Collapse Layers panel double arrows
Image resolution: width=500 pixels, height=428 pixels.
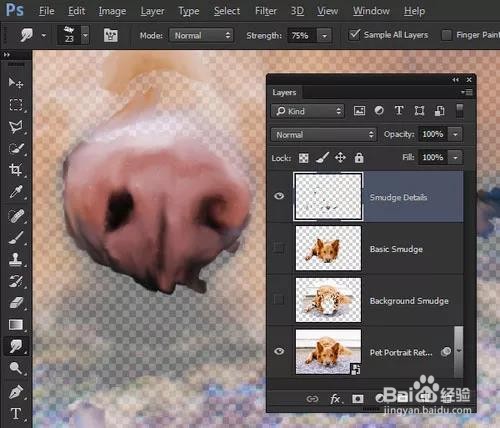coord(456,80)
